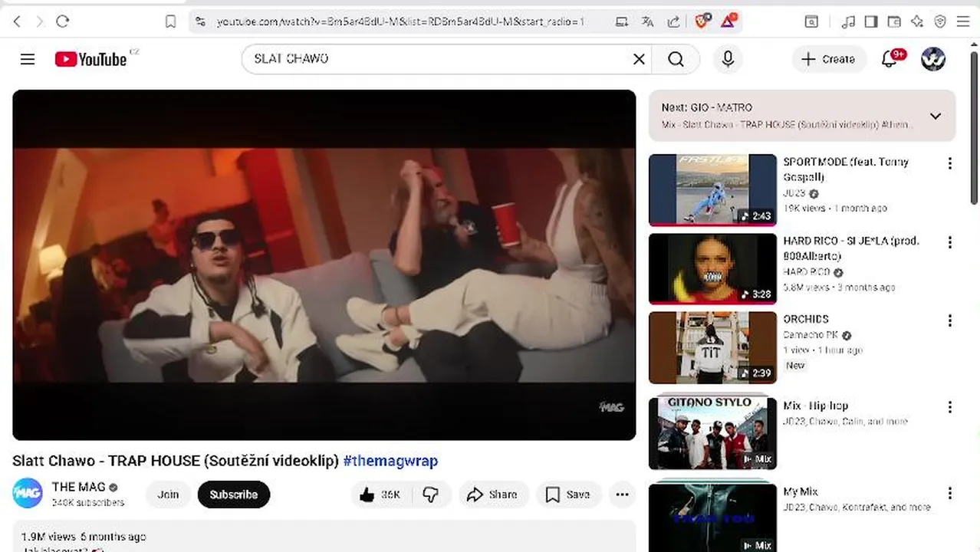
Task: Like the video with thumbs up
Action: coord(380,495)
